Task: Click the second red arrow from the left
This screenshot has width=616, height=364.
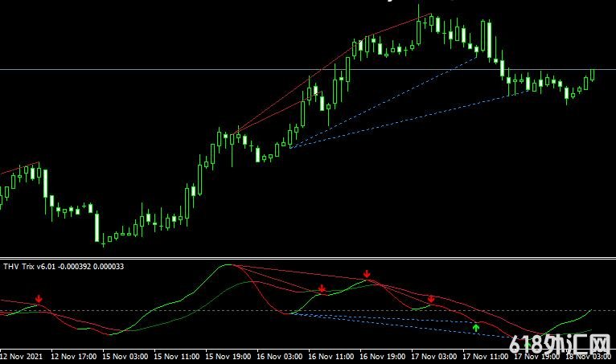Action: (322, 288)
